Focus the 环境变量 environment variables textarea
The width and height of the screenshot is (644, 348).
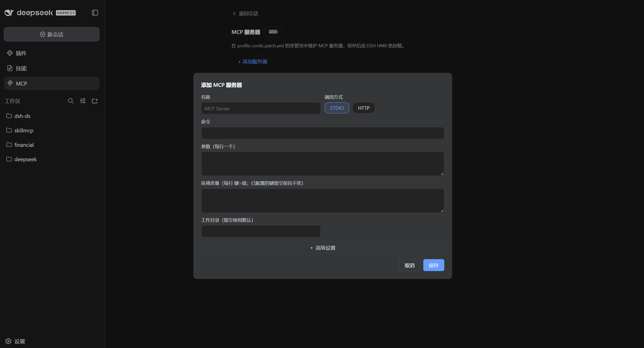(x=323, y=201)
